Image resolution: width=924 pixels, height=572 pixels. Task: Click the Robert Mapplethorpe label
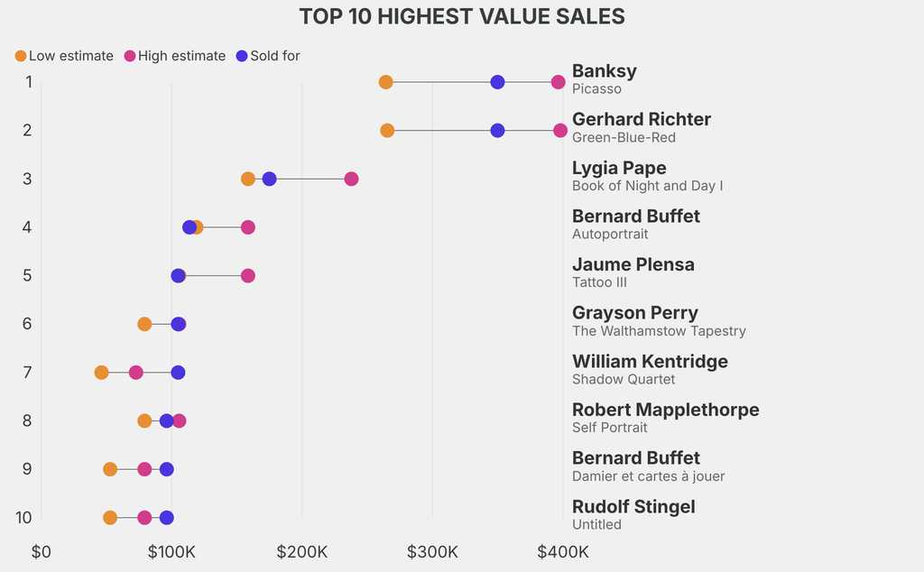pyautogui.click(x=665, y=410)
